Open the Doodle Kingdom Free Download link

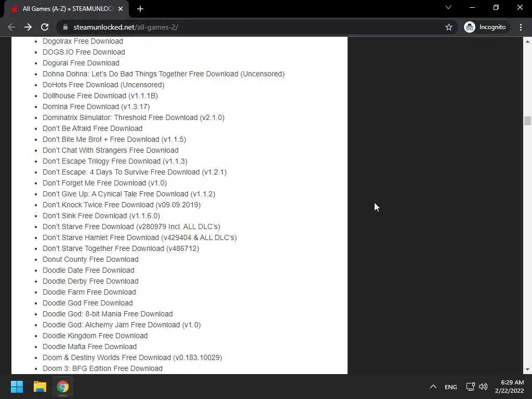(95, 336)
